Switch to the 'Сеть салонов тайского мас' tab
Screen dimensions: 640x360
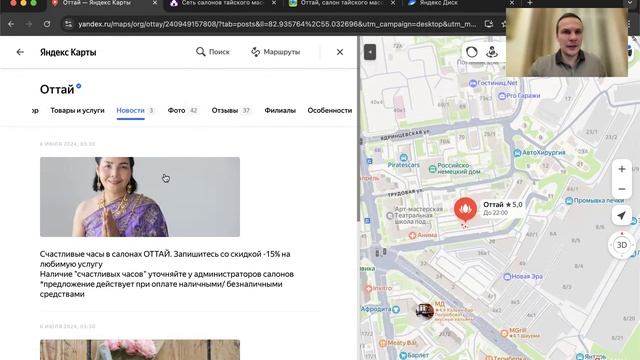pyautogui.click(x=222, y=3)
